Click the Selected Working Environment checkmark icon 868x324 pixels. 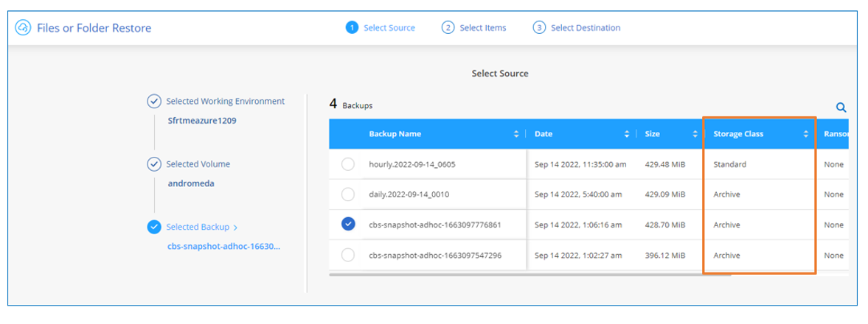coord(154,102)
